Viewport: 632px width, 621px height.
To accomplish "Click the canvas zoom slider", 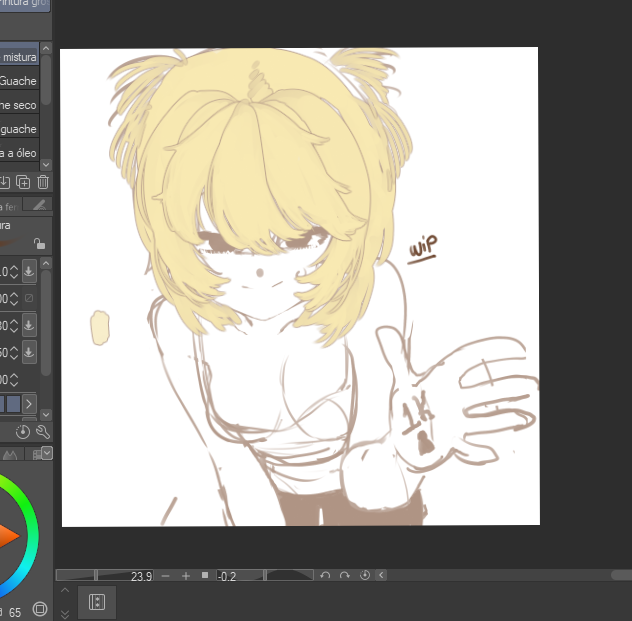I will [104, 575].
